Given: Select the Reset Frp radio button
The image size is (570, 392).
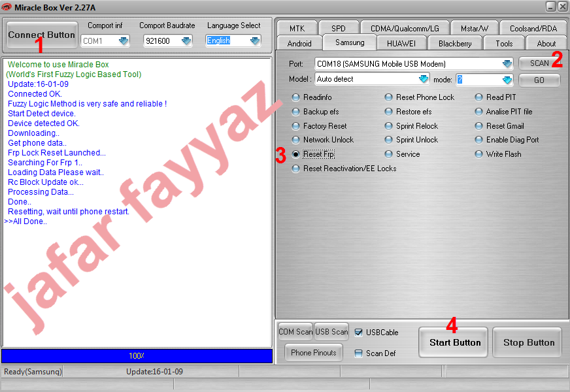Looking at the screenshot, I should point(313,154).
